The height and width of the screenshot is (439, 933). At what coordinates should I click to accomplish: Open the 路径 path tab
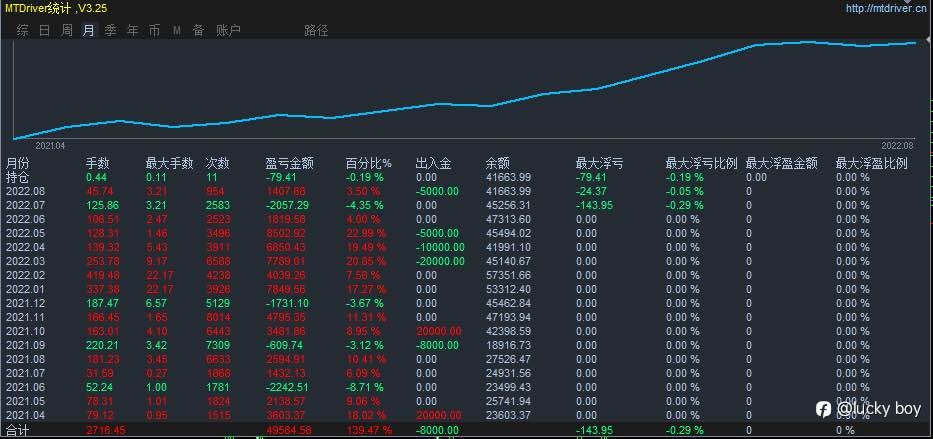click(x=316, y=30)
